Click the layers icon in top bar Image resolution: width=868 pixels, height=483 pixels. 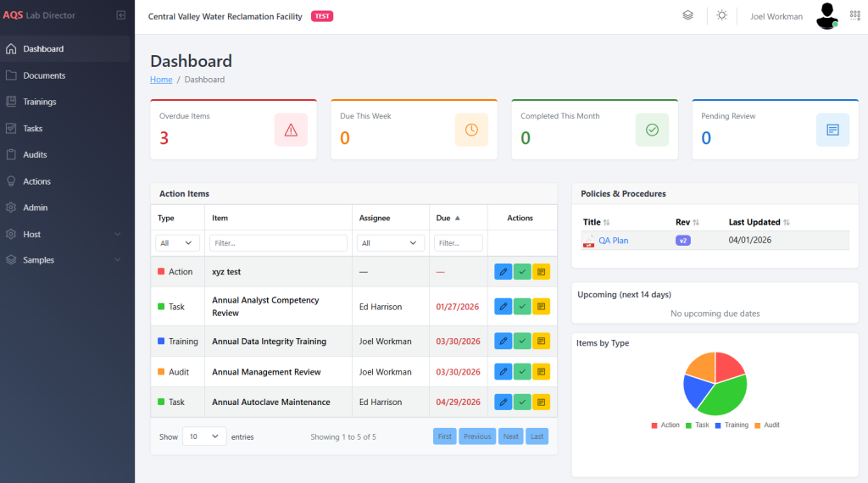click(687, 15)
